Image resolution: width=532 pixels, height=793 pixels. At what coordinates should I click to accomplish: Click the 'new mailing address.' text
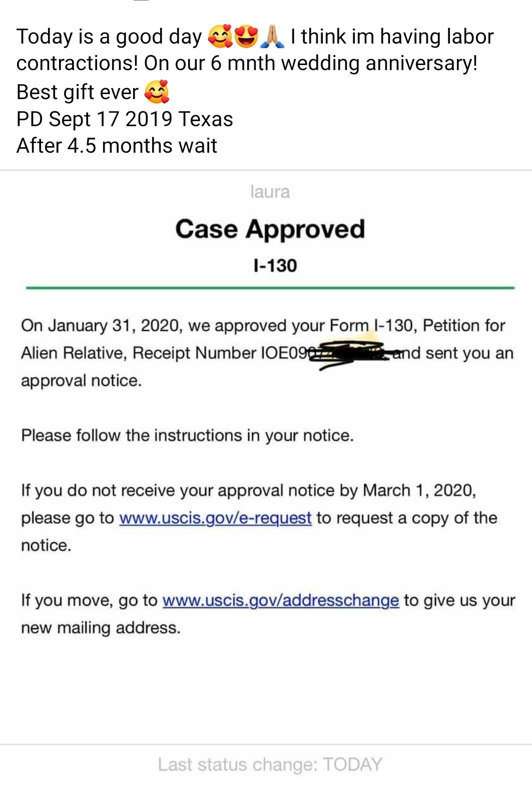[x=101, y=627]
